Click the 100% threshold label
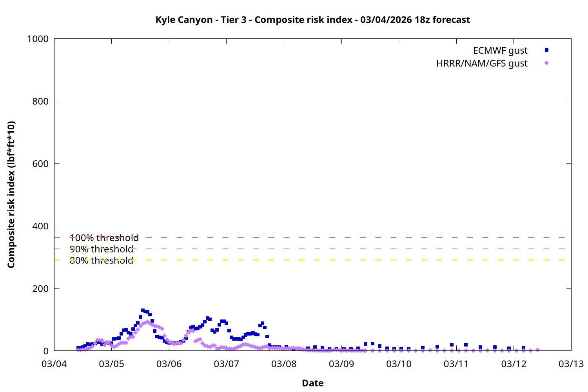 pos(104,238)
